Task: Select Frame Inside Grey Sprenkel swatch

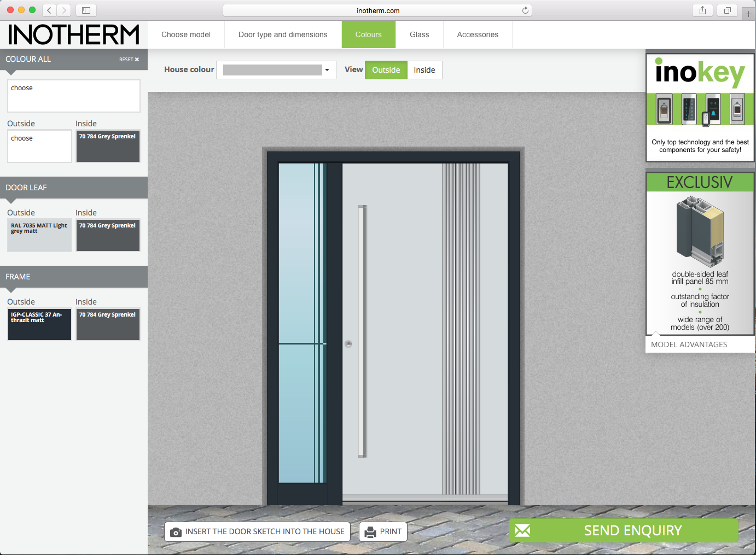Action: (108, 324)
